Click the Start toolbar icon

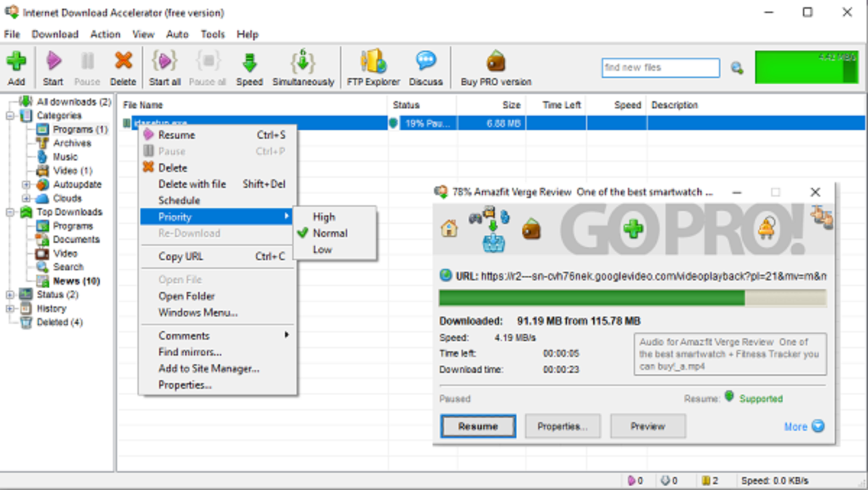pos(54,61)
